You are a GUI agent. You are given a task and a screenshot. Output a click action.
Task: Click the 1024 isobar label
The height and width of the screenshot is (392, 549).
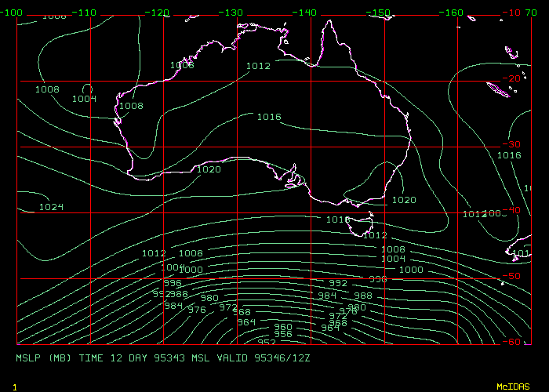tap(51, 208)
